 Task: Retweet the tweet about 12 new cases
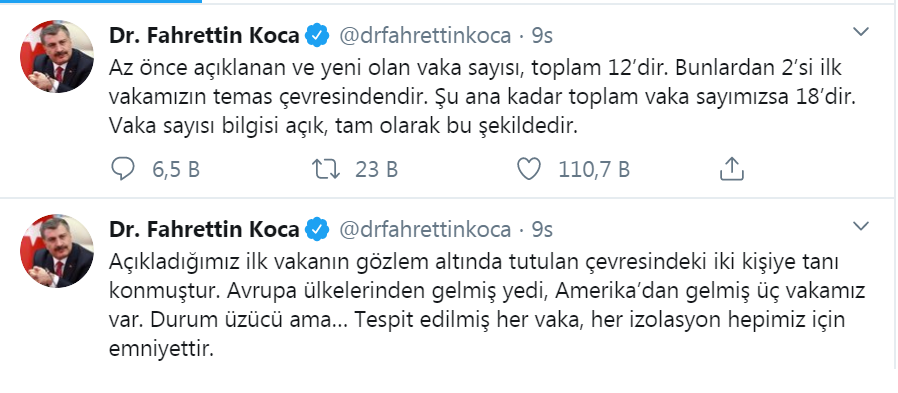325,169
